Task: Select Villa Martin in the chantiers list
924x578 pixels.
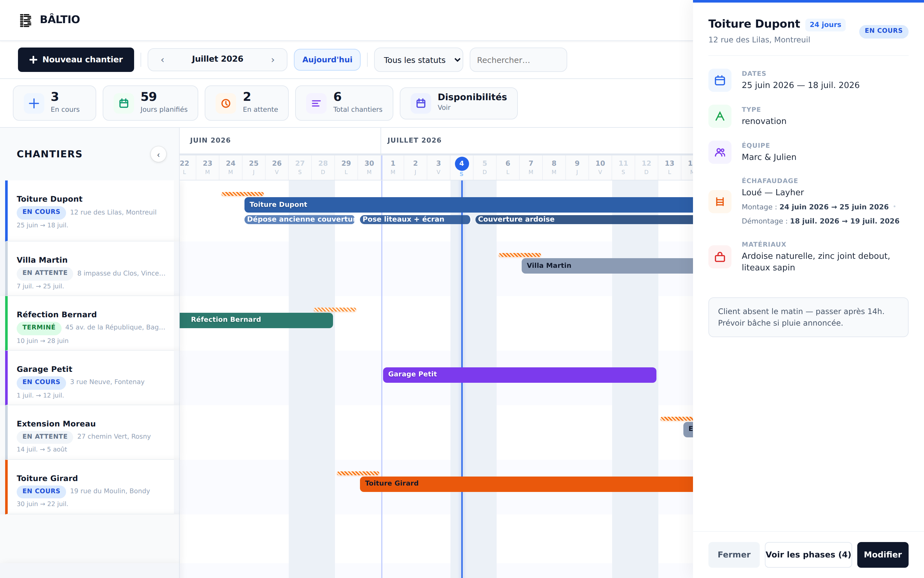Action: (x=90, y=269)
